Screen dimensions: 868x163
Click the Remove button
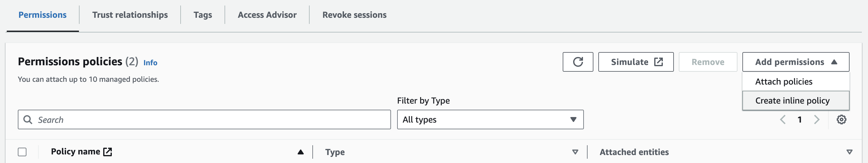coord(708,62)
